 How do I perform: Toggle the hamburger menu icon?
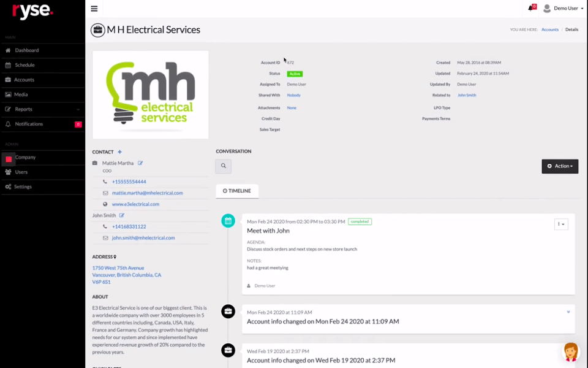(x=94, y=9)
